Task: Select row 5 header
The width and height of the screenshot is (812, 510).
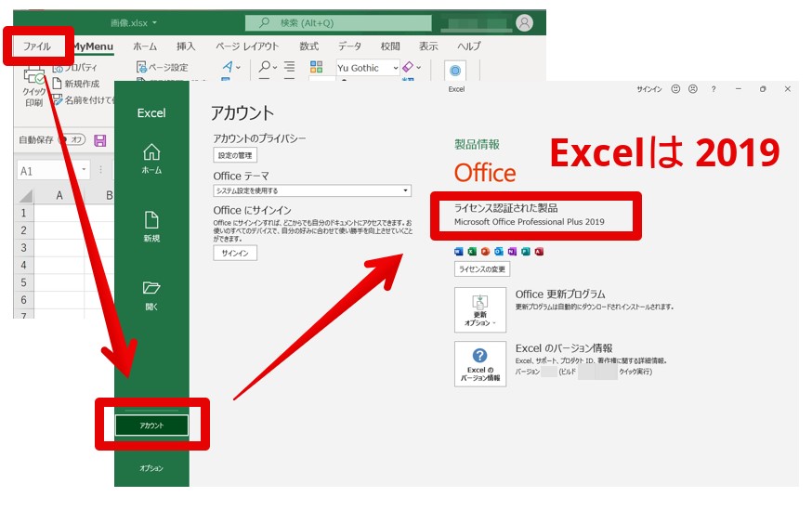Action: pos(23,282)
